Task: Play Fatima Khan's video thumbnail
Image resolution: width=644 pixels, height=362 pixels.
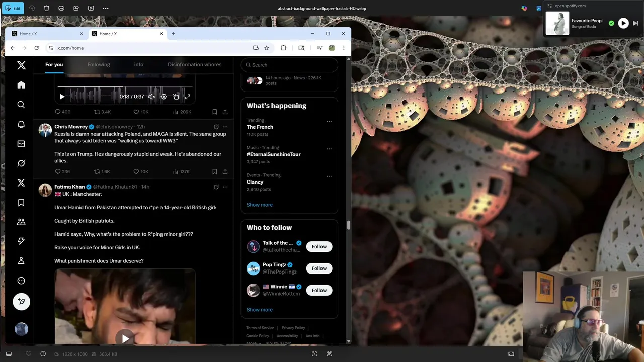Action: click(x=125, y=338)
